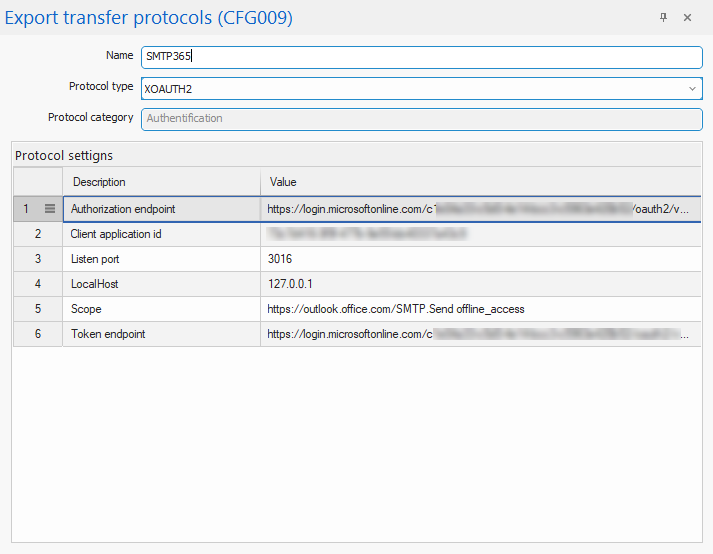Viewport: 713px width, 554px height.
Task: Sort by the Description column header
Action: (x=160, y=182)
